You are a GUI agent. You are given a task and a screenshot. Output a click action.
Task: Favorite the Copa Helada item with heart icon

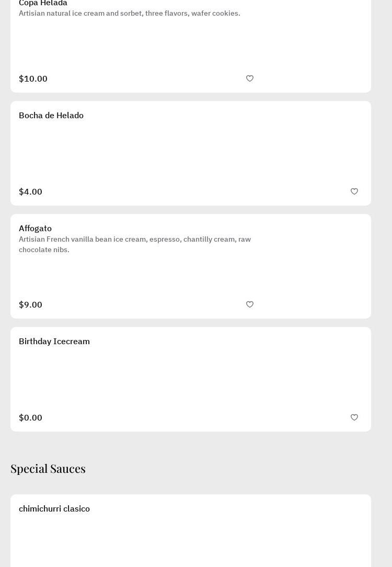click(x=250, y=78)
